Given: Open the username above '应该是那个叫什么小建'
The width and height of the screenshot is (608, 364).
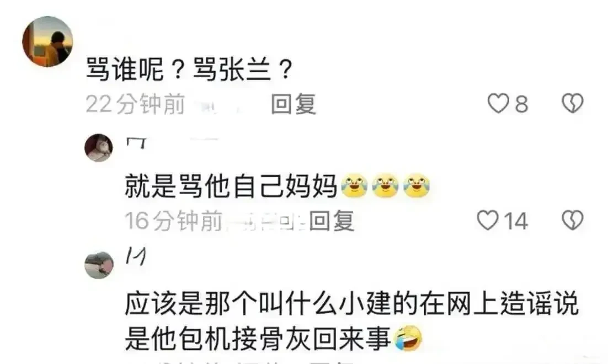Looking at the screenshot, I should [x=136, y=257].
